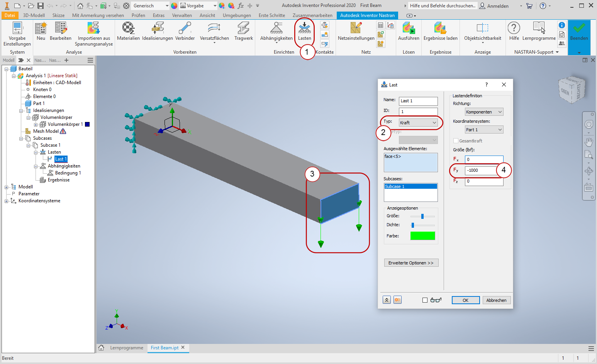Select the Verbinder tool
This screenshot has height=364, width=597.
coord(185,31)
